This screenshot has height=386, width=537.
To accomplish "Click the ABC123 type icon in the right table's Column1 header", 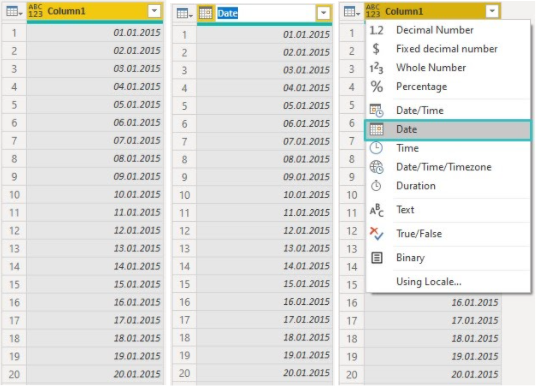I will (x=373, y=11).
